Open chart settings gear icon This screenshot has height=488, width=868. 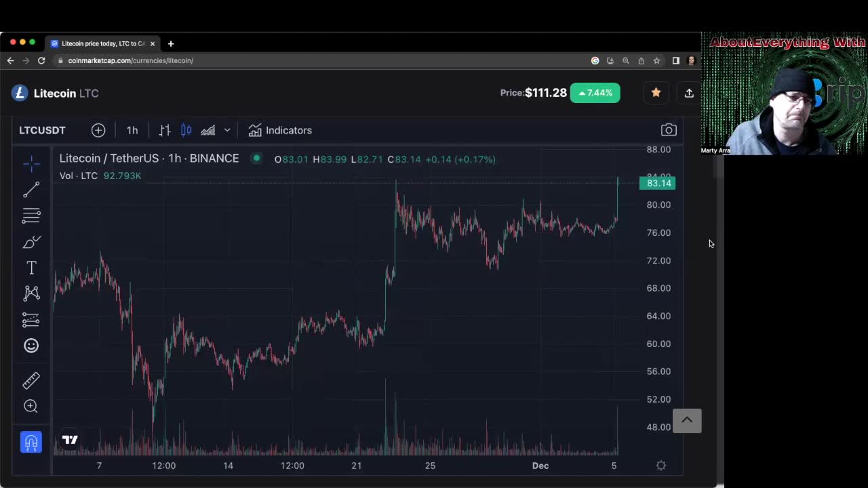point(661,465)
